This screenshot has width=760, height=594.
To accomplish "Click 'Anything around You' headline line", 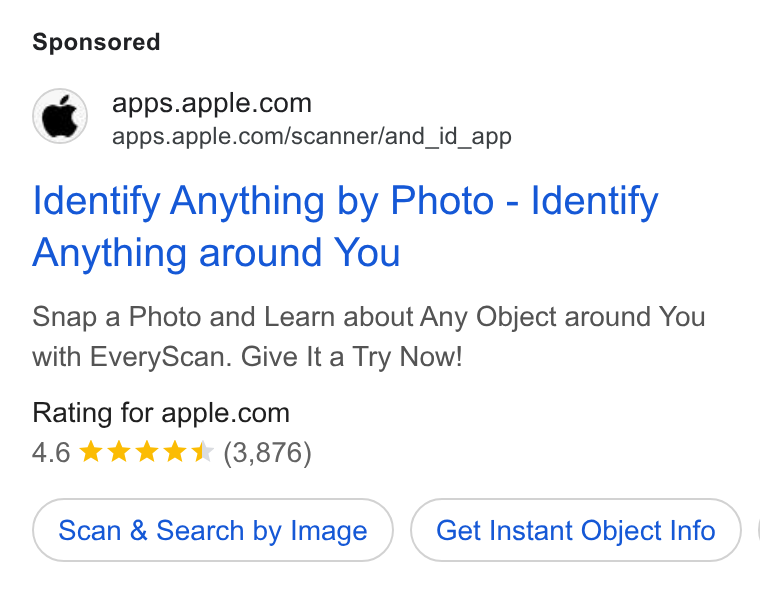I will (216, 252).
